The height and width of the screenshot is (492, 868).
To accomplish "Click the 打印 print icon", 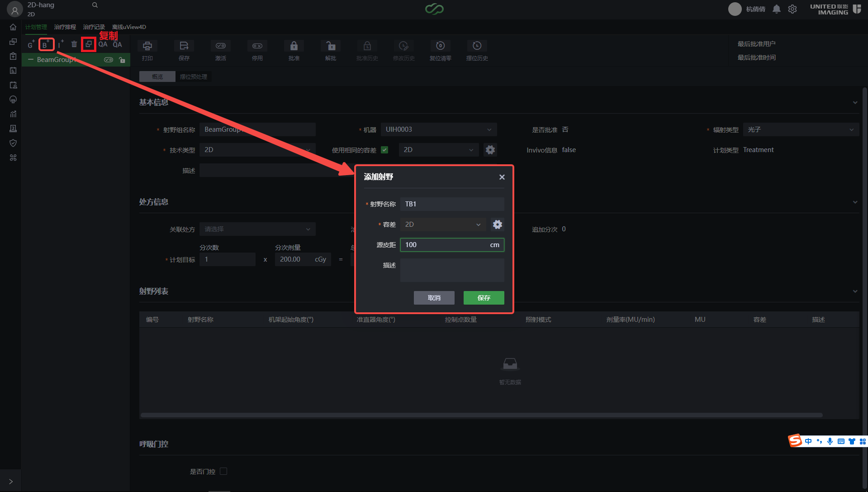I will 147,46.
